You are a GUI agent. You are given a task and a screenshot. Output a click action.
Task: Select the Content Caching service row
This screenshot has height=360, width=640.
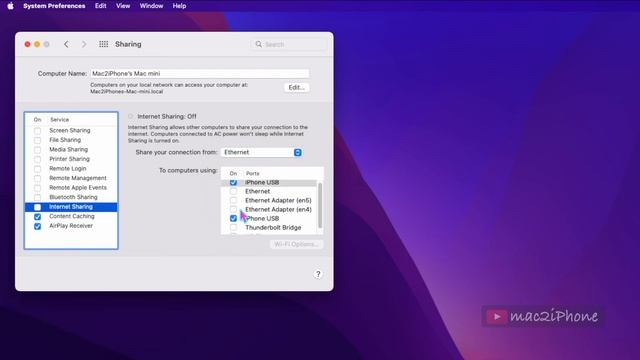tap(71, 216)
